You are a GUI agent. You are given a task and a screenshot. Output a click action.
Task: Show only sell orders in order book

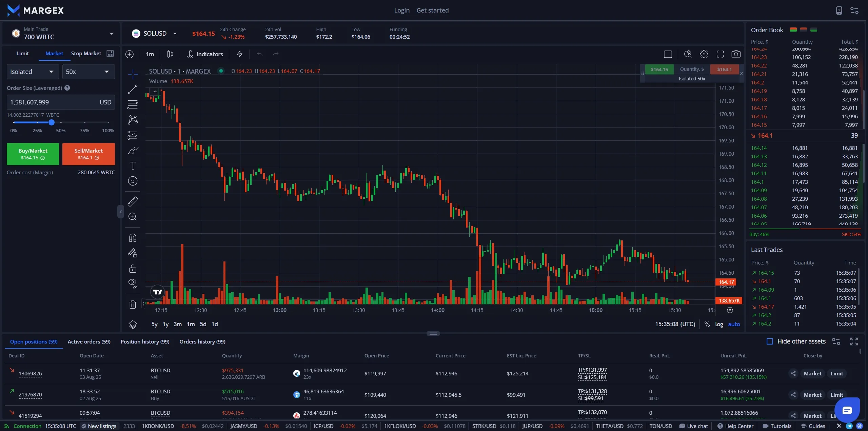(803, 30)
